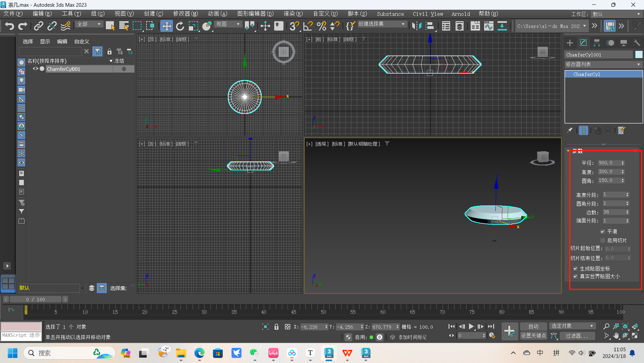Open the Mirror tool
This screenshot has width=644, height=363.
(x=417, y=26)
